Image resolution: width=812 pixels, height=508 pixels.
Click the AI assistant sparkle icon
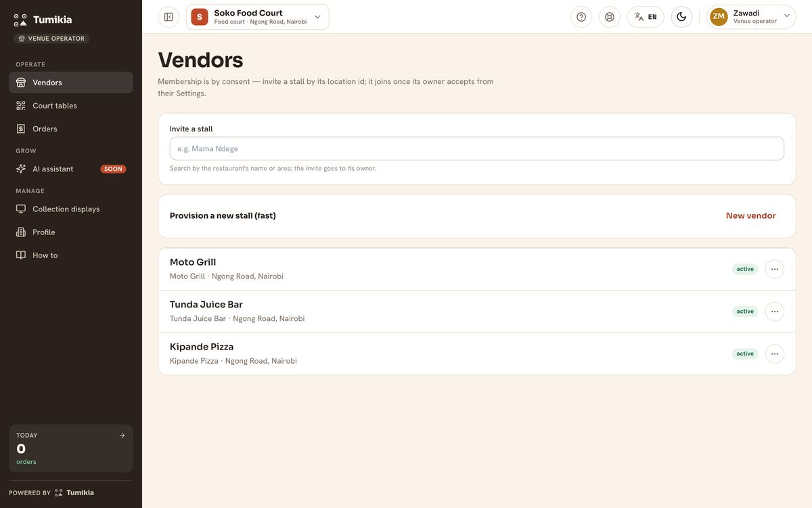[x=21, y=169]
